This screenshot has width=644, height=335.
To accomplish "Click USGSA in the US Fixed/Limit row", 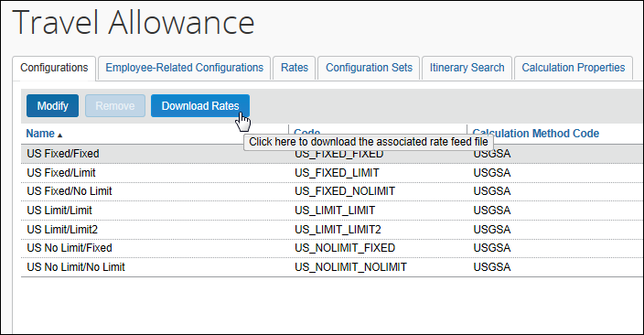I will pos(491,173).
